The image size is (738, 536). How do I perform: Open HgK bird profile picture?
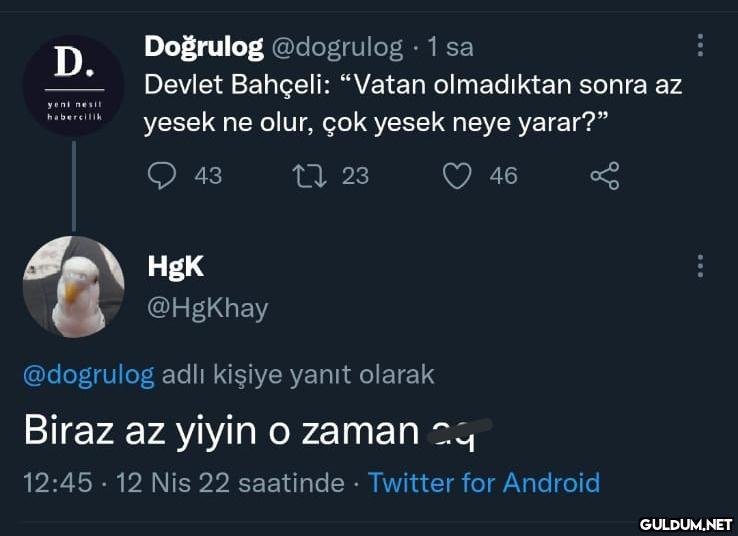pyautogui.click(x=73, y=286)
